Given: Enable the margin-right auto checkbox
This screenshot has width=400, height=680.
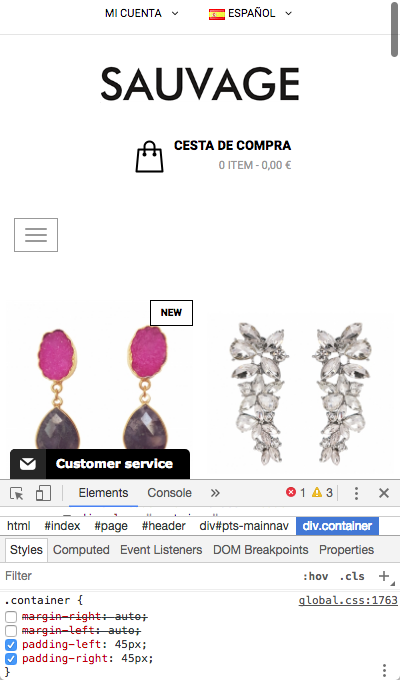Looking at the screenshot, I should pos(11,617).
